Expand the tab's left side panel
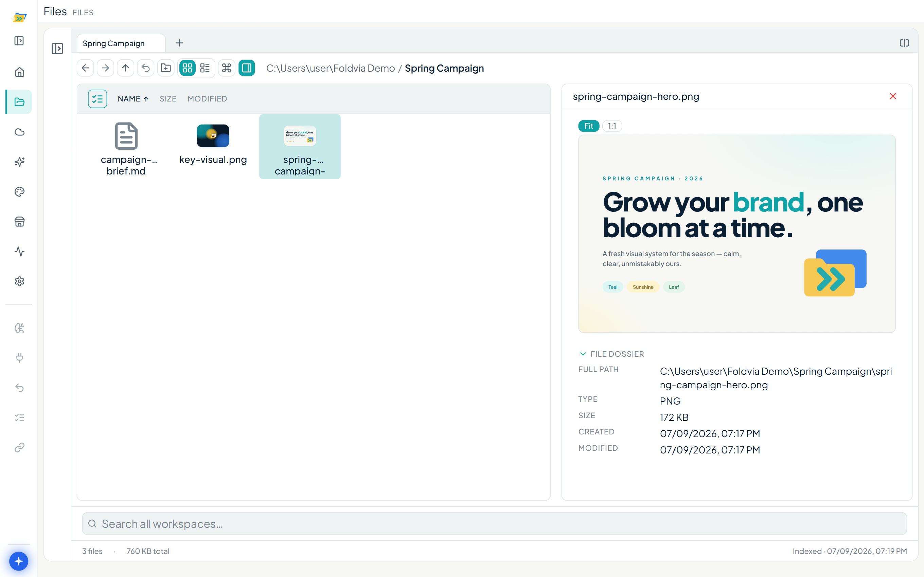 coord(57,49)
